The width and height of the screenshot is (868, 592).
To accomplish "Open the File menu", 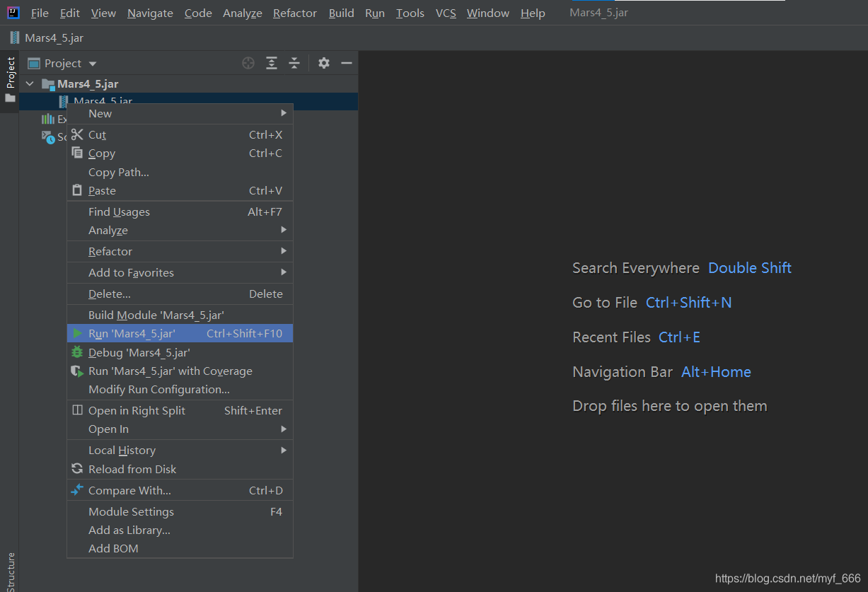I will [x=40, y=13].
